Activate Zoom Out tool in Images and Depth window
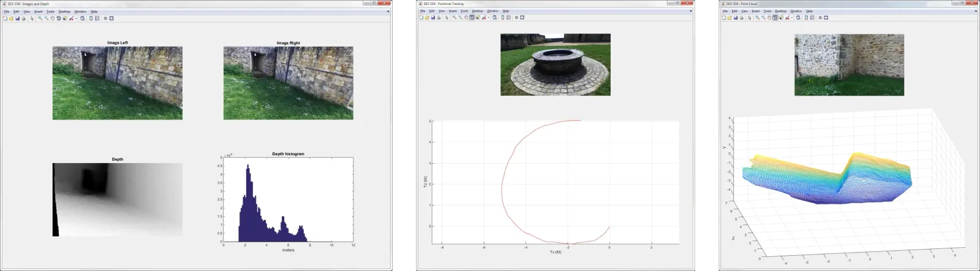This screenshot has height=271, width=980. (46, 18)
